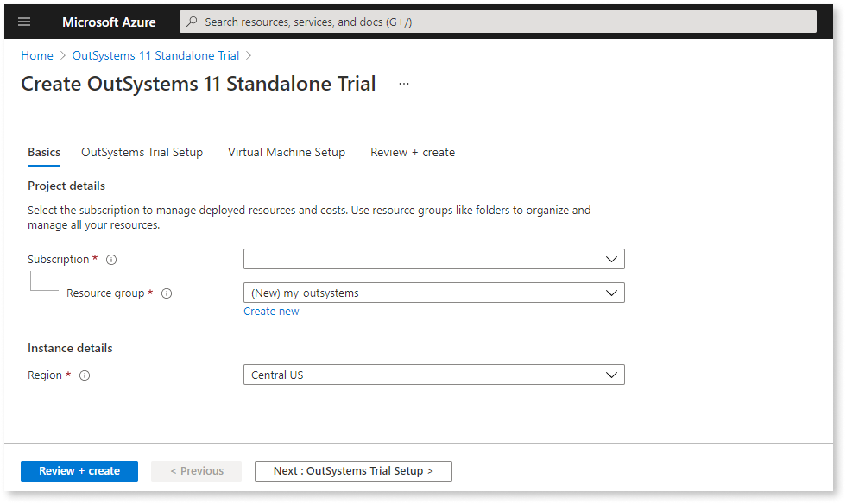Switch to the OutSystems Trial Setup tab
Viewport: 846px width, 504px height.
142,152
